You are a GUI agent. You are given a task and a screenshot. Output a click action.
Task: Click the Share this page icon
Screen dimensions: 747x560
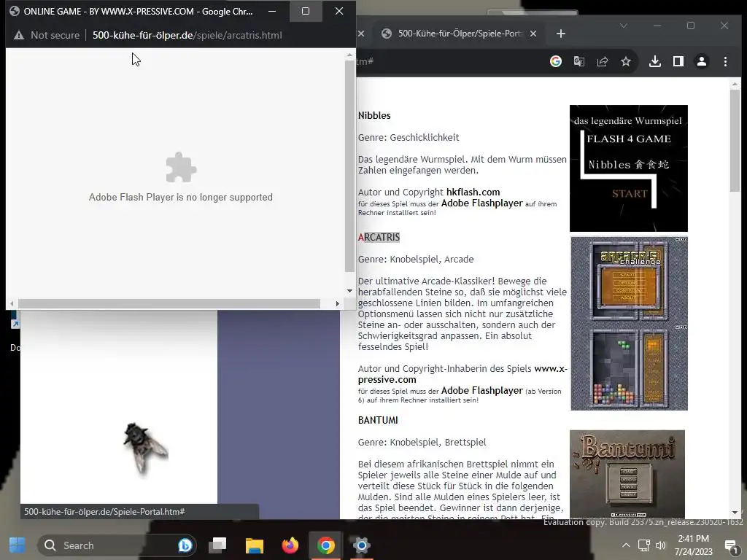pyautogui.click(x=603, y=61)
